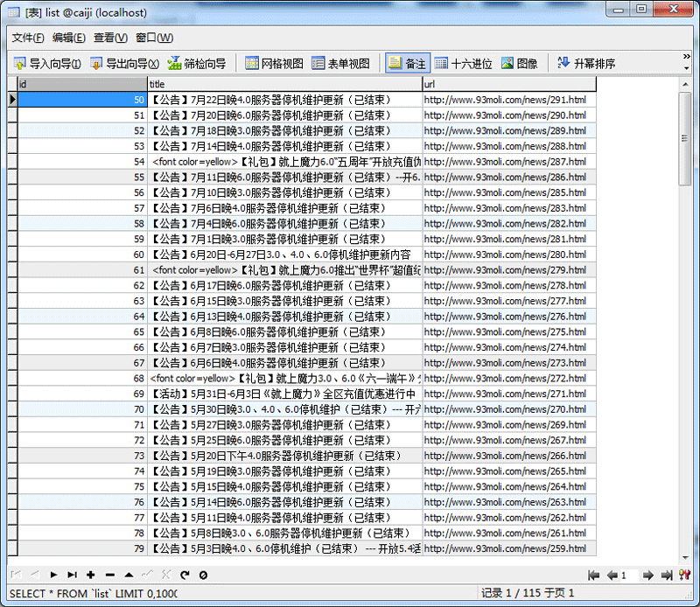The width and height of the screenshot is (700, 607).
Task: Delete the current record with the minus icon
Action: click(x=110, y=575)
